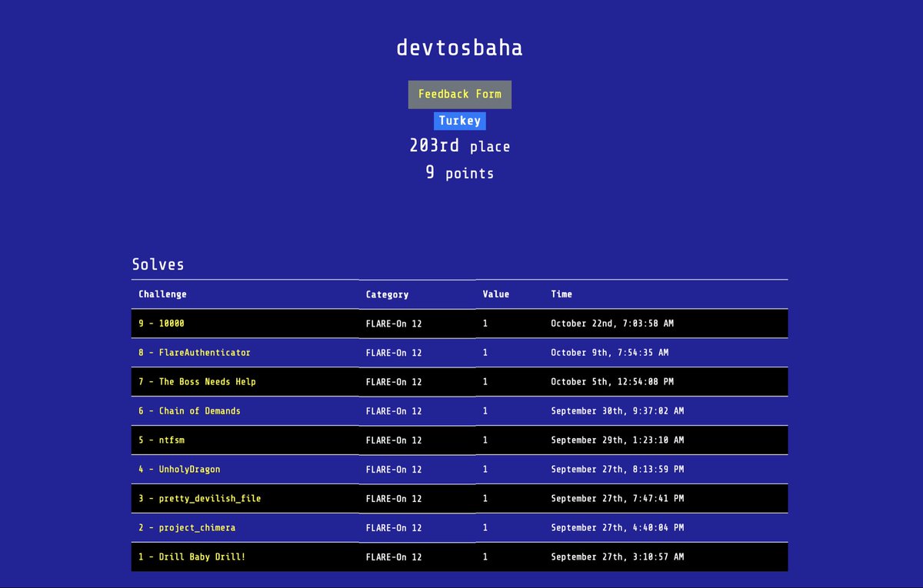
Task: Click FLARE-On 12 in Chain of Demands row
Action: point(394,411)
